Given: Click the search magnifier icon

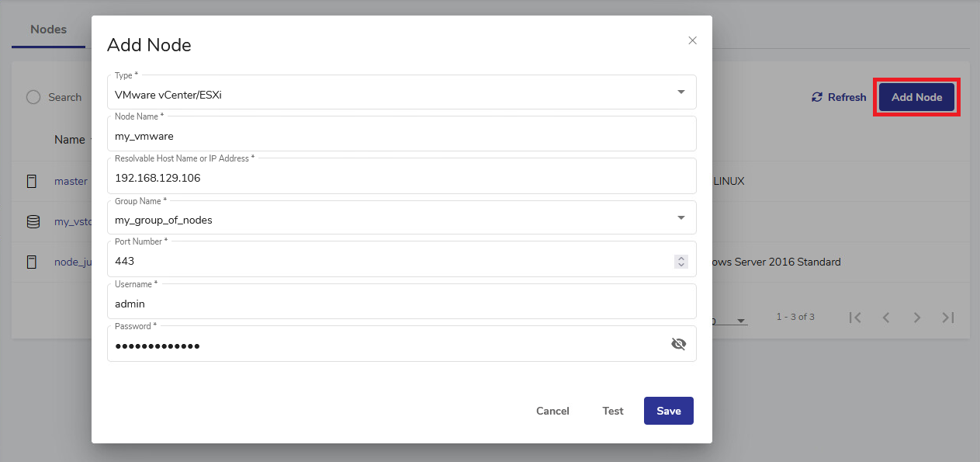Looking at the screenshot, I should (x=33, y=97).
